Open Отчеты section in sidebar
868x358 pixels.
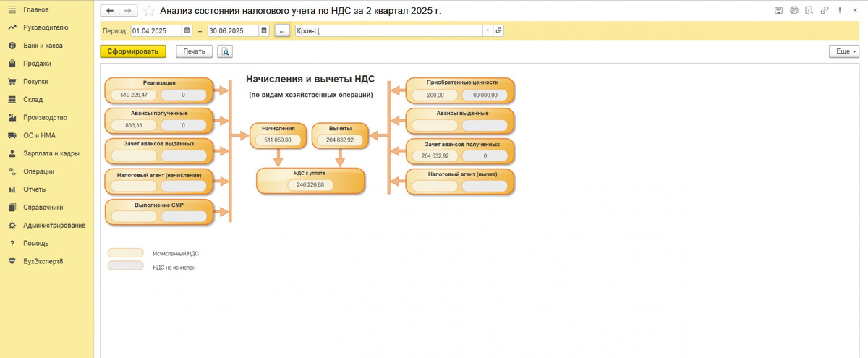tap(35, 189)
